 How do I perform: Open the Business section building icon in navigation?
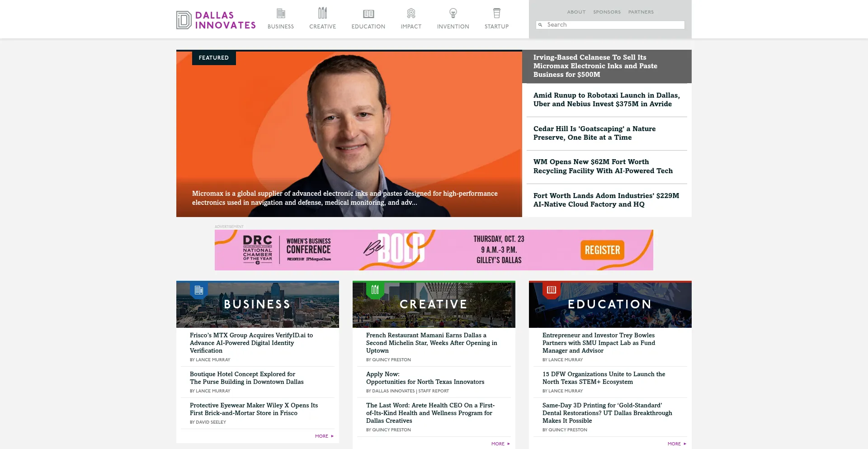[281, 13]
